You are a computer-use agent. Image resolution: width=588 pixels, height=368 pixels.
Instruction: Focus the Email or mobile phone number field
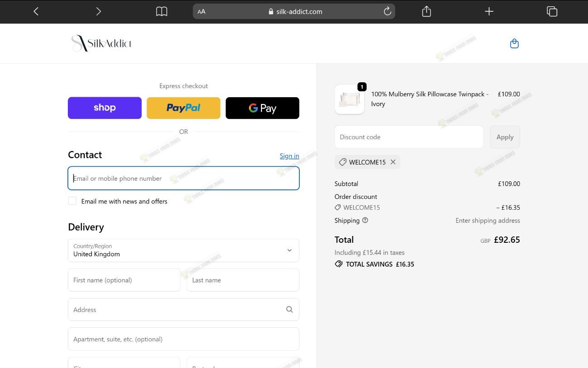(x=184, y=178)
